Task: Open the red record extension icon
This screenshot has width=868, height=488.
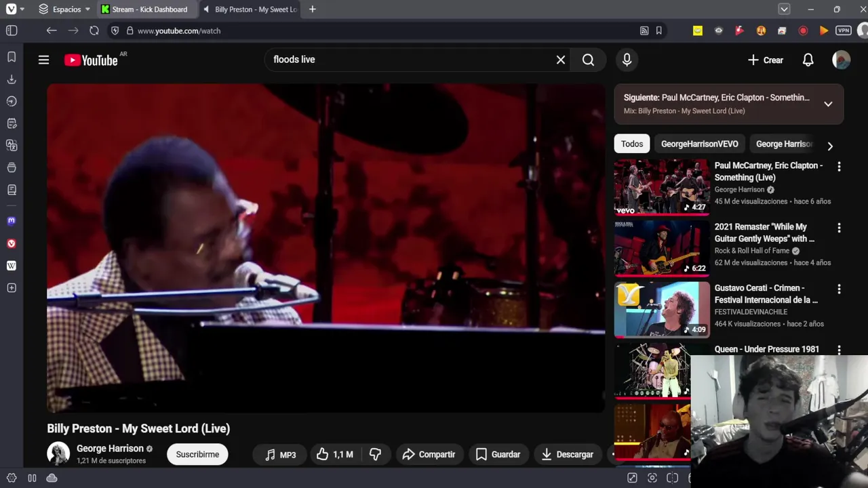Action: [x=803, y=30]
